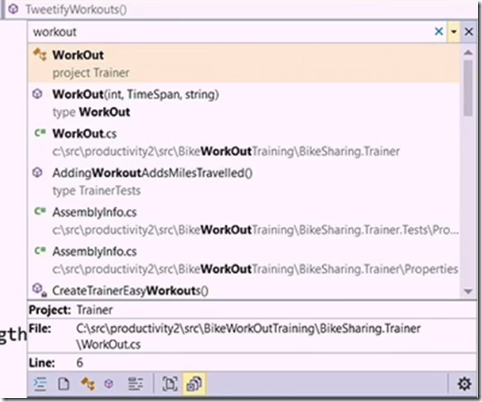Filter results to members cube icon
The width and height of the screenshot is (482, 402).
109,385
